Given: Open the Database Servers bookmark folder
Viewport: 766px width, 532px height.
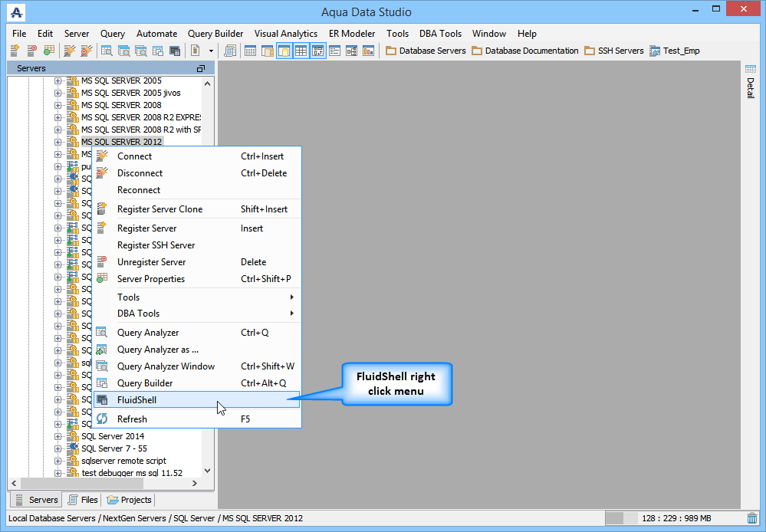Looking at the screenshot, I should [x=426, y=51].
